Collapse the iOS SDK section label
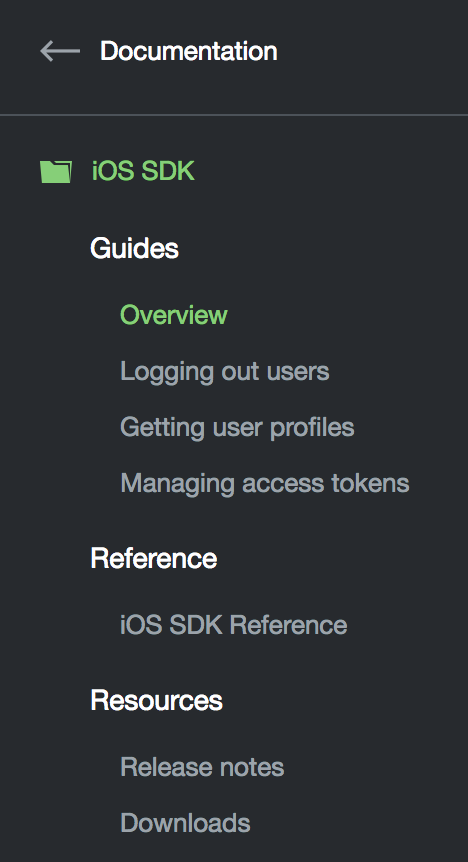Viewport: 468px width, 862px height. 143,171
